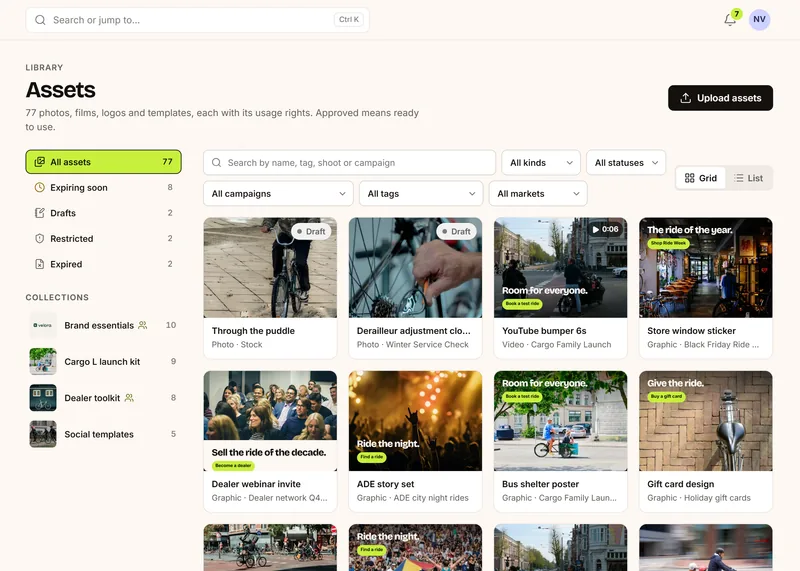Click the Draft badge on Through the puddle
The width and height of the screenshot is (800, 571).
pos(311,231)
